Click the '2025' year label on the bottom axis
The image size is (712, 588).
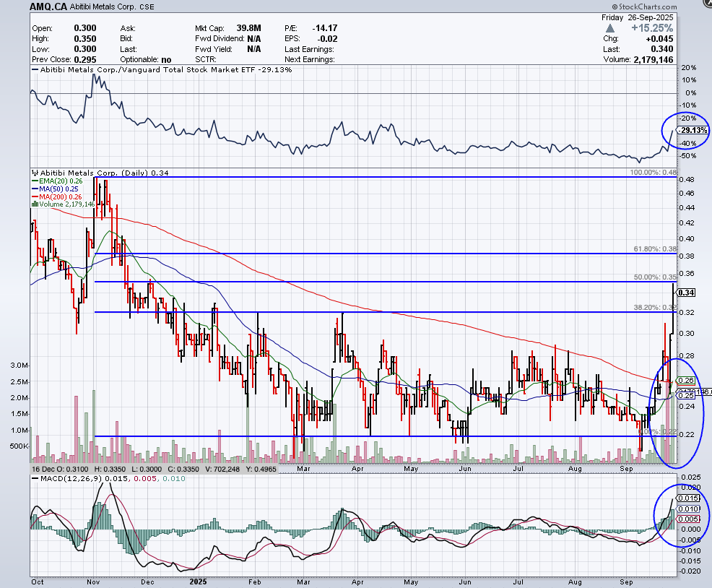point(198,581)
